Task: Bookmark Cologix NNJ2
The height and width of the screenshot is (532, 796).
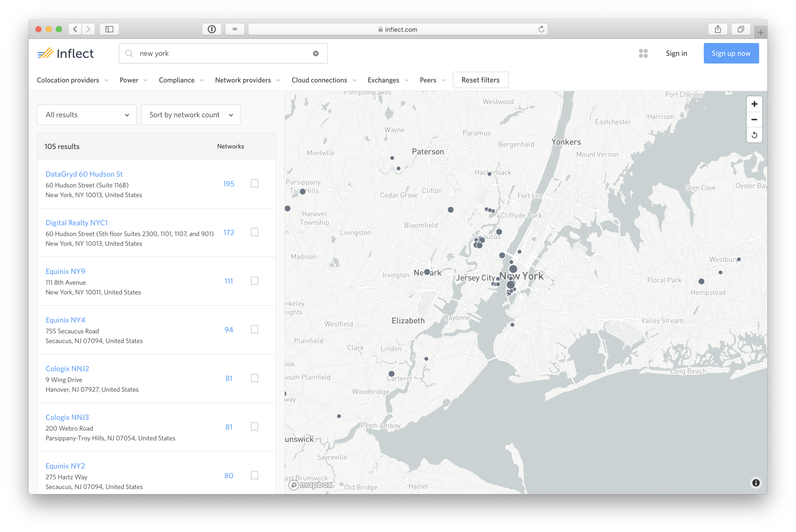Action: (254, 378)
